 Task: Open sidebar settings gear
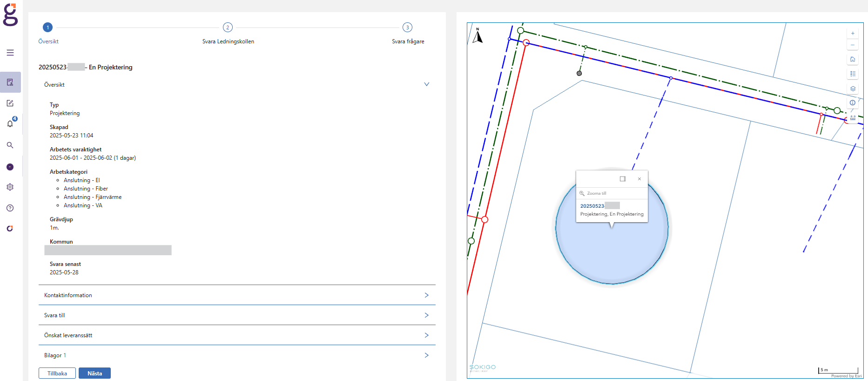(x=10, y=187)
